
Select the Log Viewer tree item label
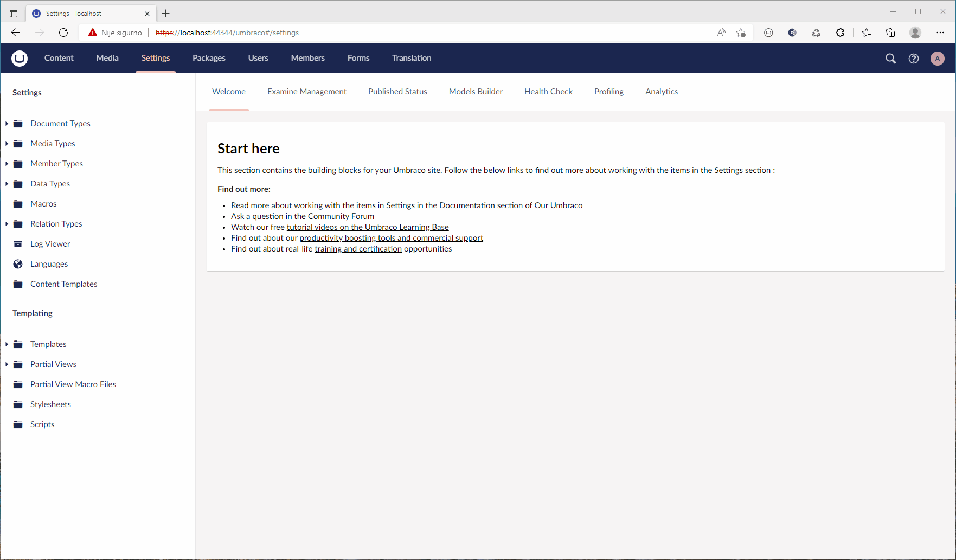coord(50,244)
